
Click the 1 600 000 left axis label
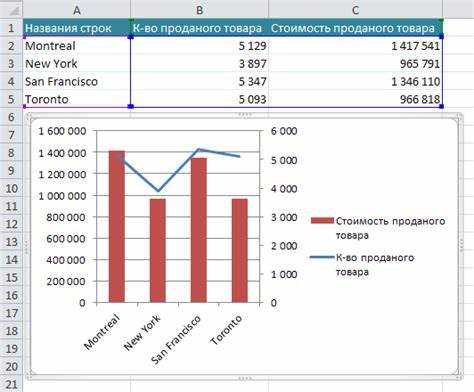pos(62,131)
